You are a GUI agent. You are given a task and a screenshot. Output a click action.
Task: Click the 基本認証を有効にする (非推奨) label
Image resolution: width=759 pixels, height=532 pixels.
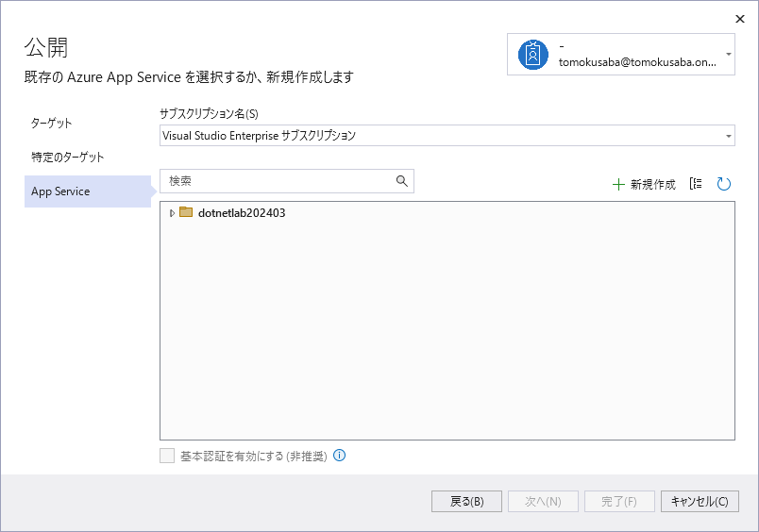pyautogui.click(x=254, y=457)
